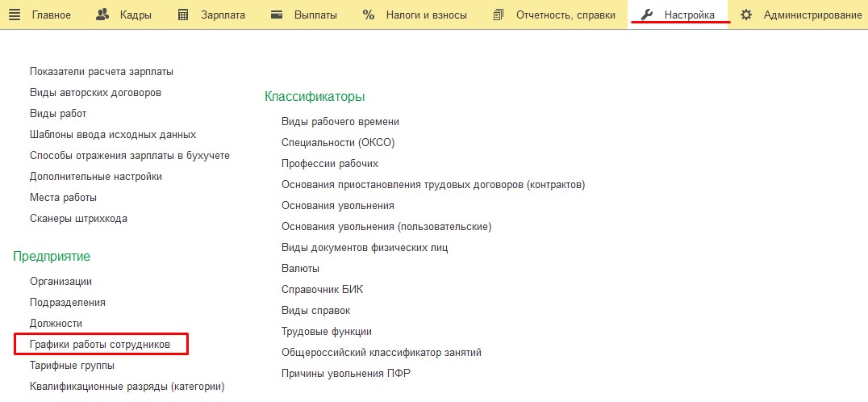
Task: Open the Организации list
Action: (61, 281)
